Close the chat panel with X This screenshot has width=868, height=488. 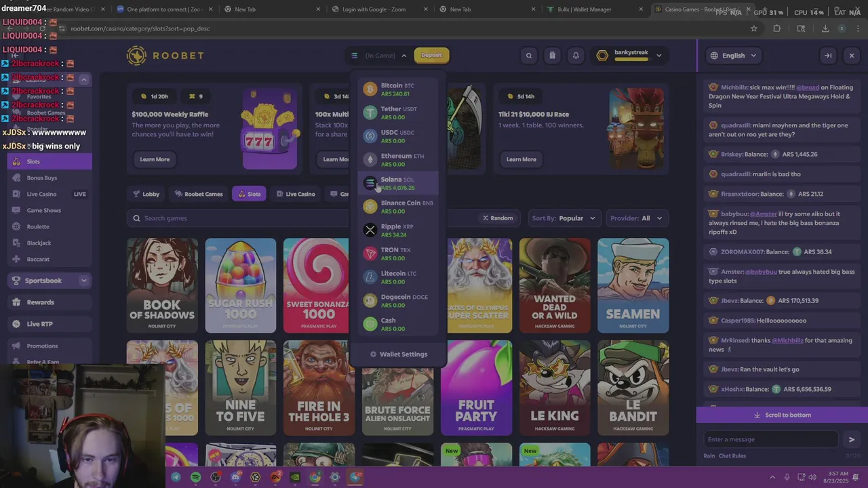pos(852,56)
